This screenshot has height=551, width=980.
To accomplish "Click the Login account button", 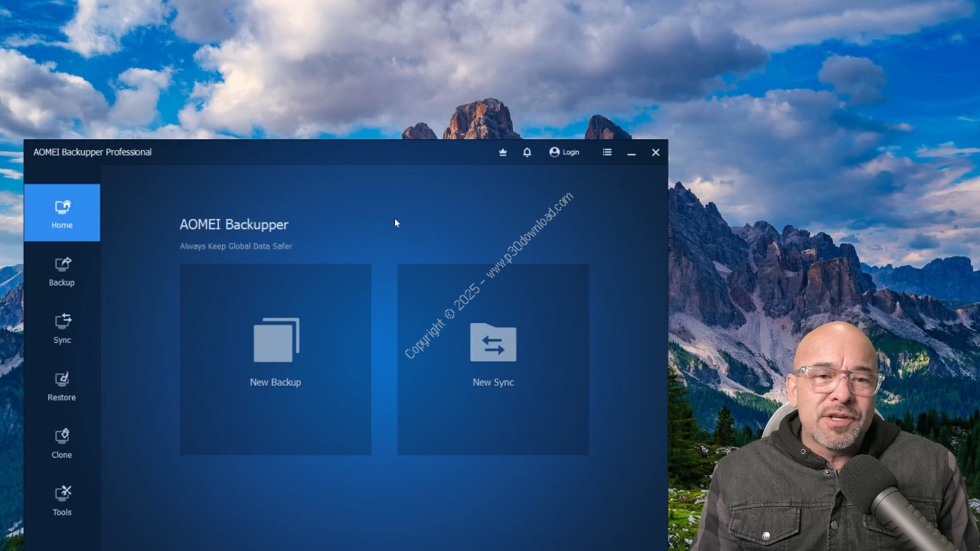I will coord(564,152).
